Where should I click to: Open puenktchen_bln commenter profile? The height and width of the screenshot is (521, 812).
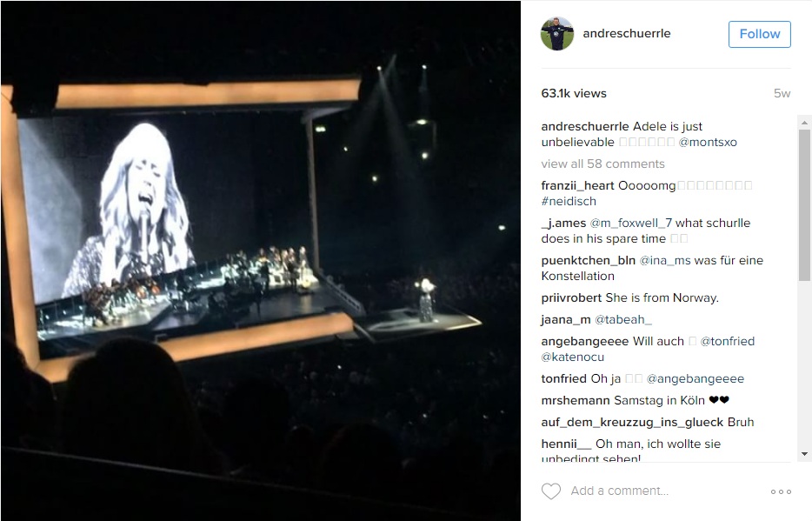[x=589, y=260]
